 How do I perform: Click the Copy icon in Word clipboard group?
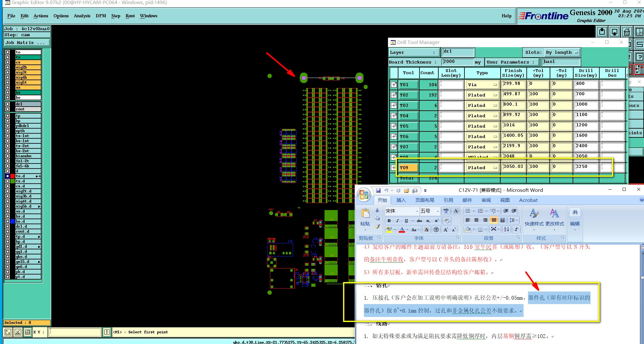click(x=377, y=218)
